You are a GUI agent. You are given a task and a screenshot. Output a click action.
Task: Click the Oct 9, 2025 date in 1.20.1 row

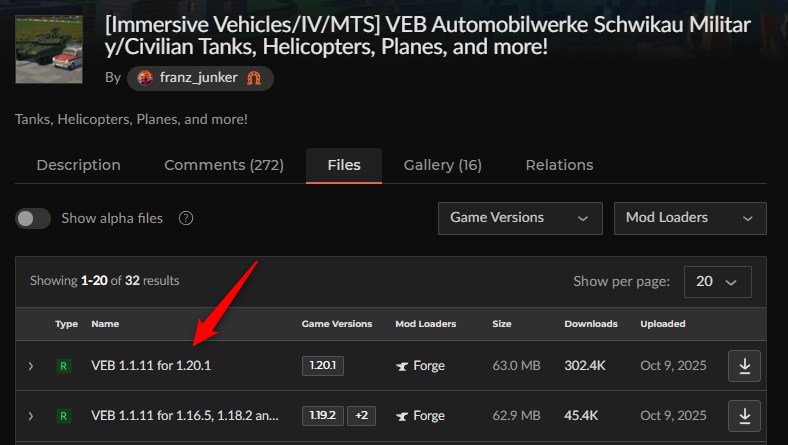tap(673, 366)
